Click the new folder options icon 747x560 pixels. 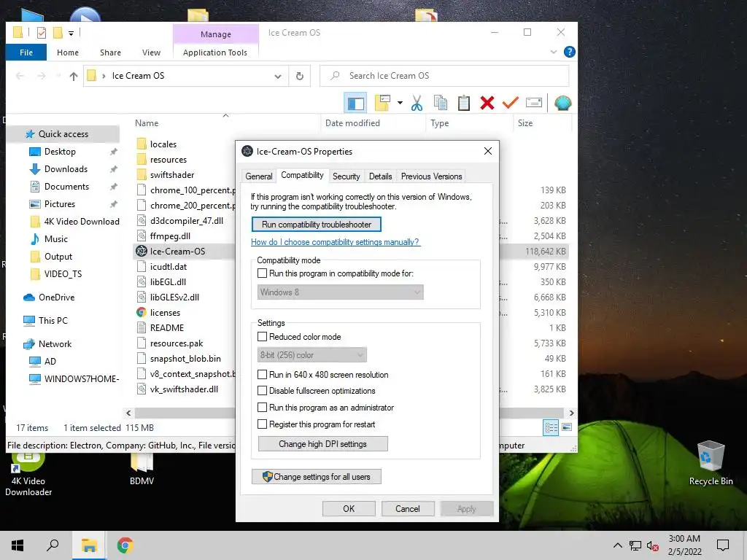382,103
